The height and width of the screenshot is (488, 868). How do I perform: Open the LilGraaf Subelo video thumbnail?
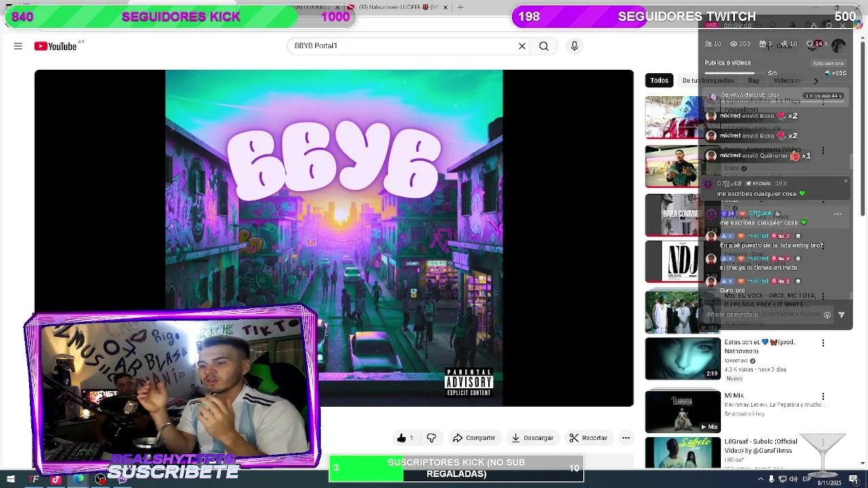pyautogui.click(x=682, y=453)
